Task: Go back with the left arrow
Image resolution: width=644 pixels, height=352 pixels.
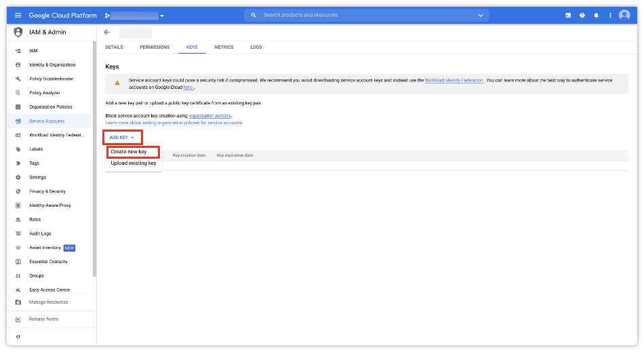Action: (x=107, y=32)
